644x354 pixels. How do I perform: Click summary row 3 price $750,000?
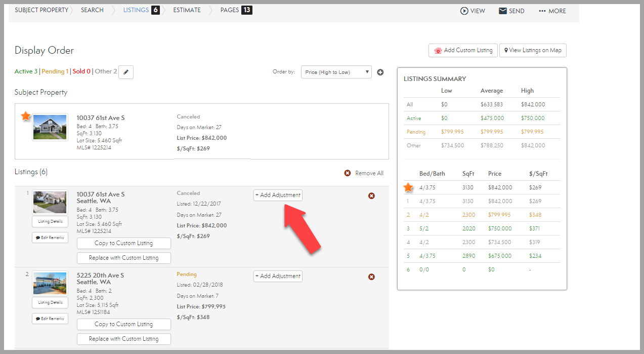point(500,228)
